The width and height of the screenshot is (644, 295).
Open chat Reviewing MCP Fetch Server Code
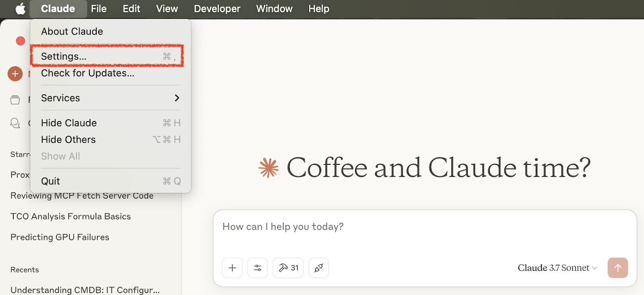pyautogui.click(x=82, y=196)
